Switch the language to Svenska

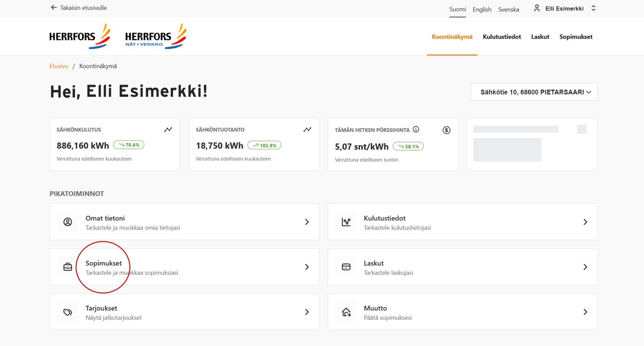[x=509, y=9]
